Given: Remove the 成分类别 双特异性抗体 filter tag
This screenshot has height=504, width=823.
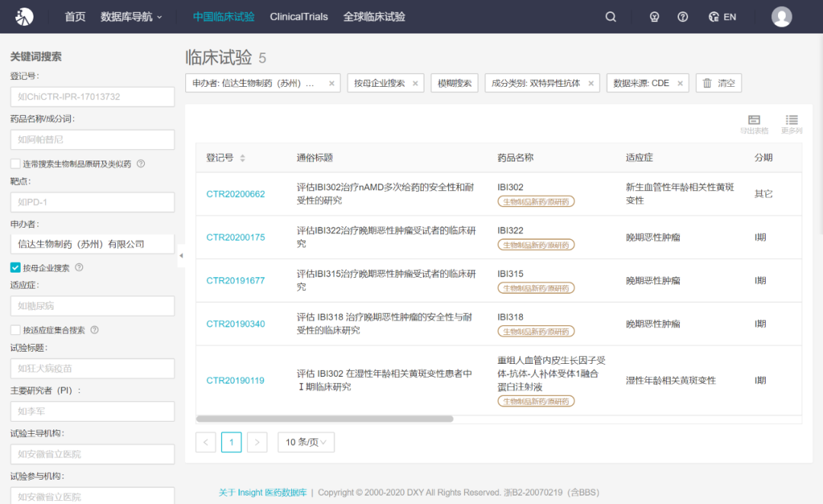Looking at the screenshot, I should [x=591, y=84].
